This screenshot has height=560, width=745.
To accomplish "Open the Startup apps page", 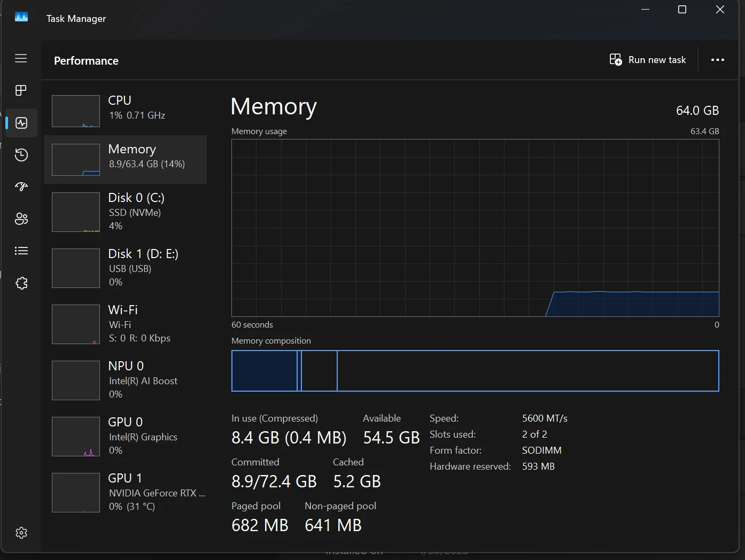I will (21, 186).
